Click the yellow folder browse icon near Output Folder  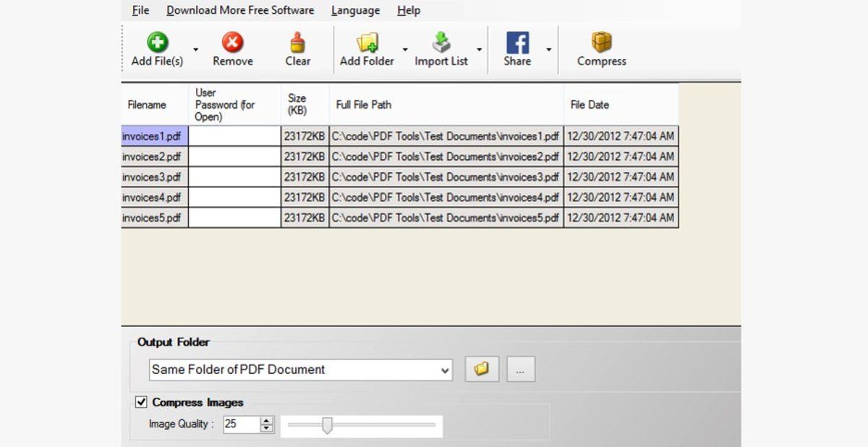pos(481,369)
